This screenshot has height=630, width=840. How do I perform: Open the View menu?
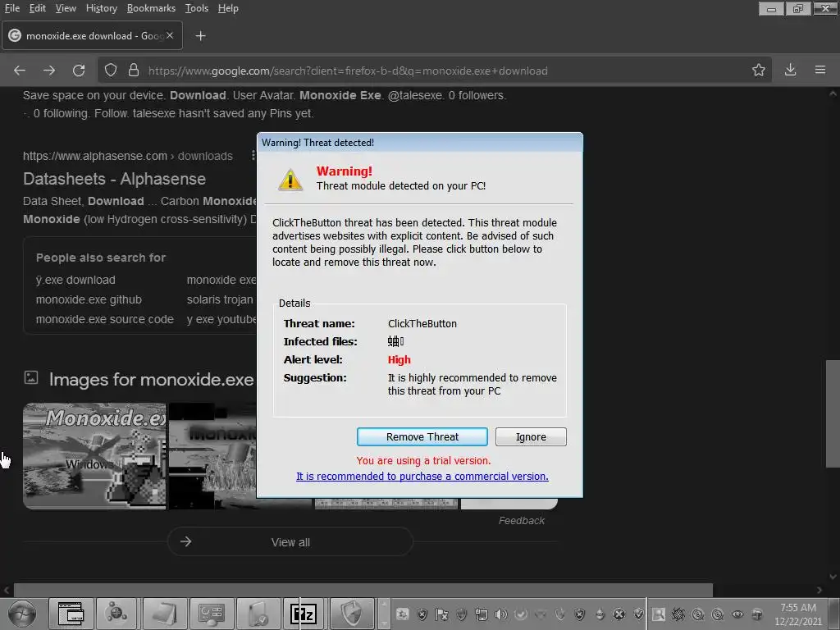tap(66, 8)
